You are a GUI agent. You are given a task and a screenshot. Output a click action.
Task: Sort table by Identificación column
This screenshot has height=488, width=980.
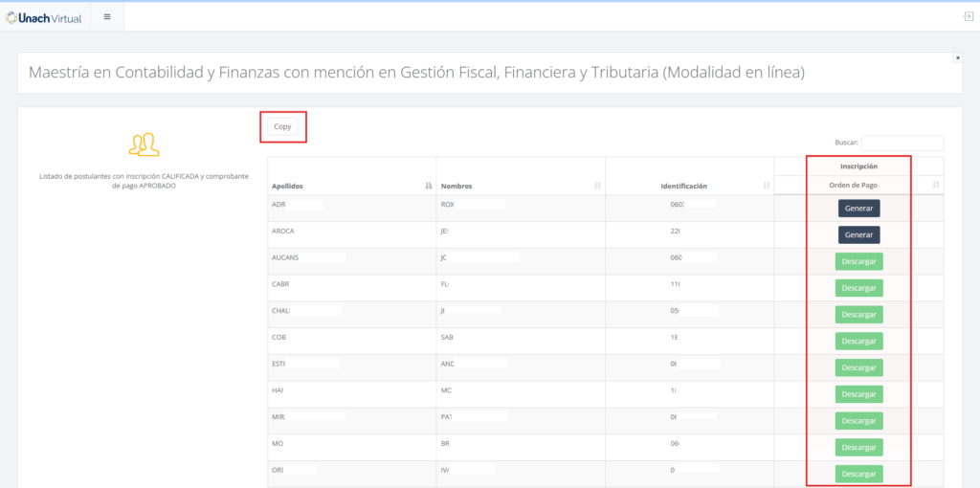click(689, 186)
